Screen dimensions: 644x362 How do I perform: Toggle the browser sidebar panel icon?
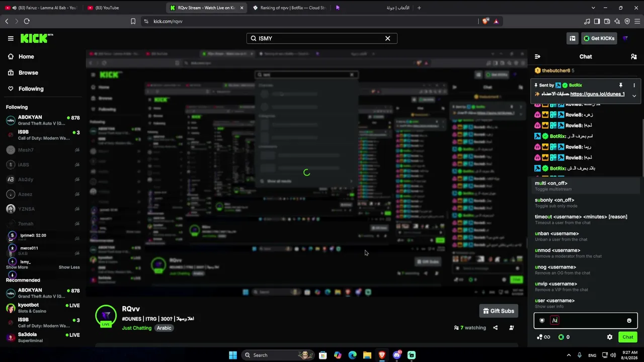coord(597,21)
